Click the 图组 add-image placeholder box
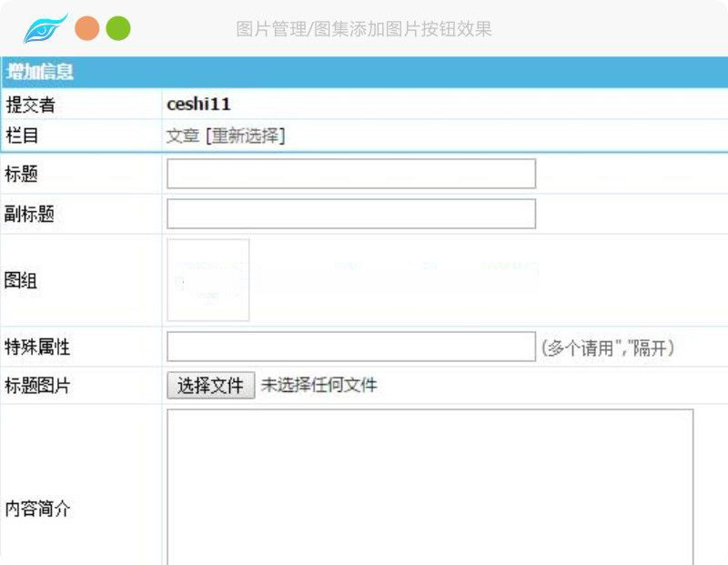This screenshot has width=728, height=565. tap(208, 280)
